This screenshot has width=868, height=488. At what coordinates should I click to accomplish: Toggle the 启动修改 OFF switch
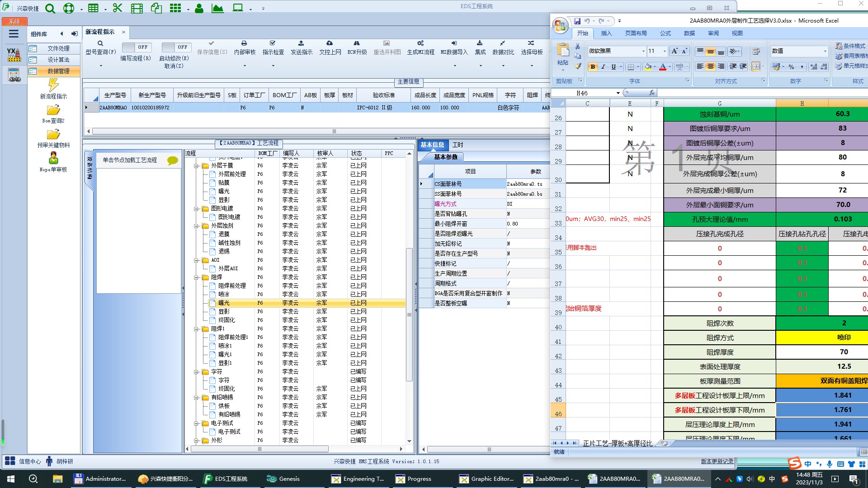[x=176, y=47]
